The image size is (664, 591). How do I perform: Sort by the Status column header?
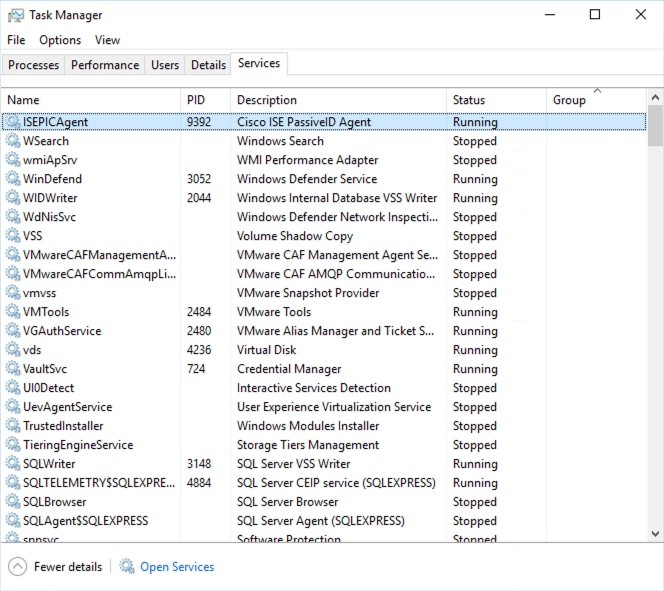tap(497, 100)
